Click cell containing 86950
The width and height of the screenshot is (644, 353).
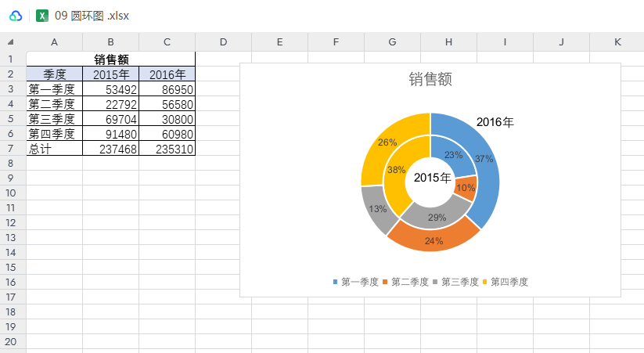pyautogui.click(x=167, y=88)
